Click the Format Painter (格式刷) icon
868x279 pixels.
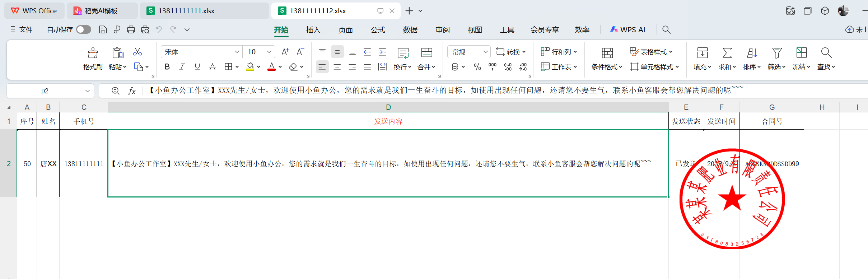(93, 54)
